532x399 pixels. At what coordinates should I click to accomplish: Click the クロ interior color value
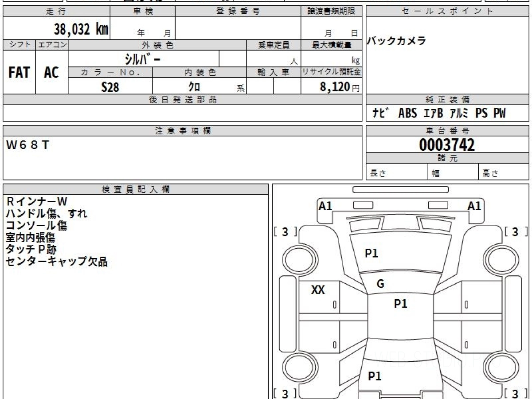pyautogui.click(x=194, y=87)
